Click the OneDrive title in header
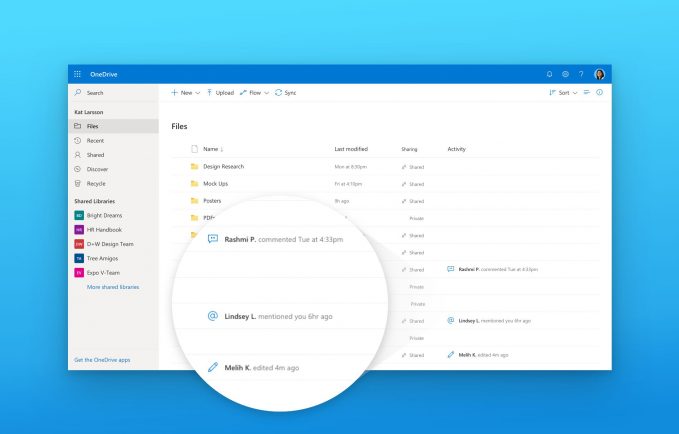This screenshot has height=434, width=679. coord(103,74)
